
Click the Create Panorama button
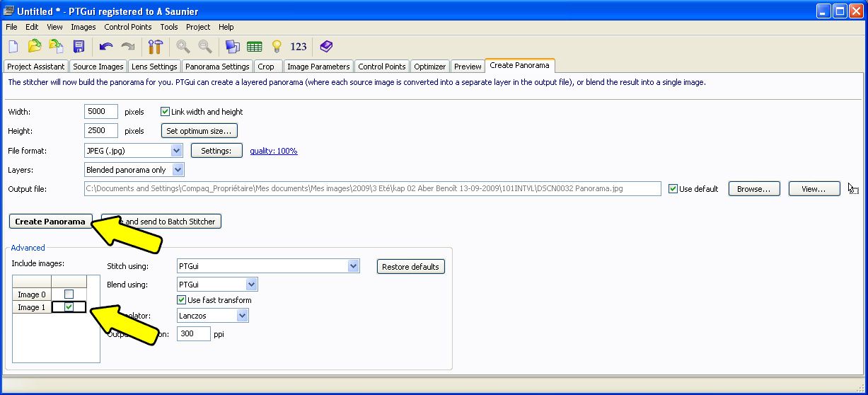[50, 222]
